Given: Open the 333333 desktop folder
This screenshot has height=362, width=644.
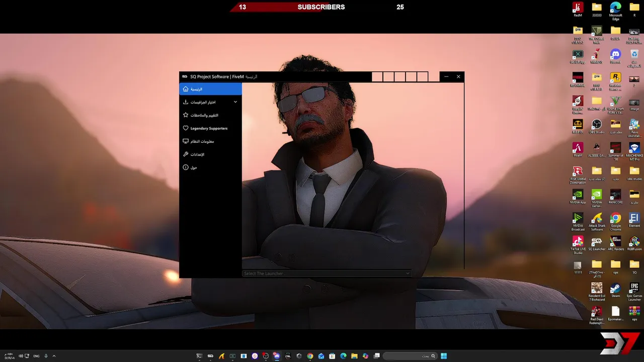Looking at the screenshot, I should coord(597,10).
